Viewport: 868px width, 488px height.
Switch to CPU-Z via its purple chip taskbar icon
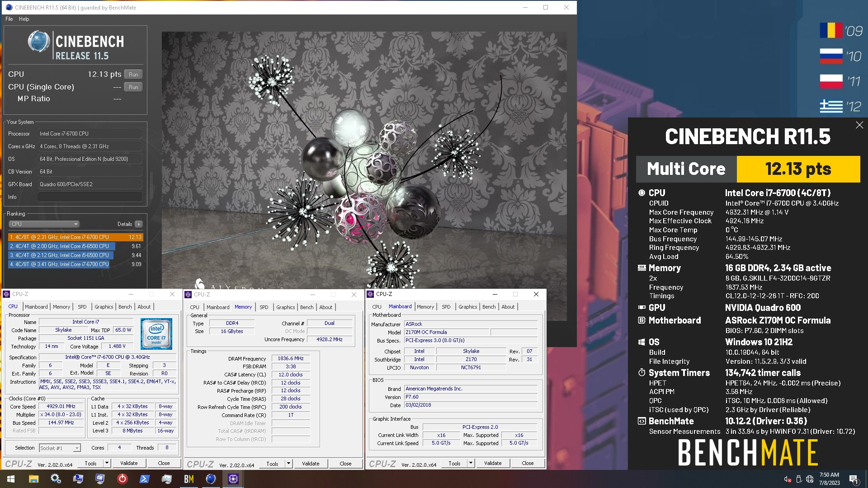click(233, 479)
